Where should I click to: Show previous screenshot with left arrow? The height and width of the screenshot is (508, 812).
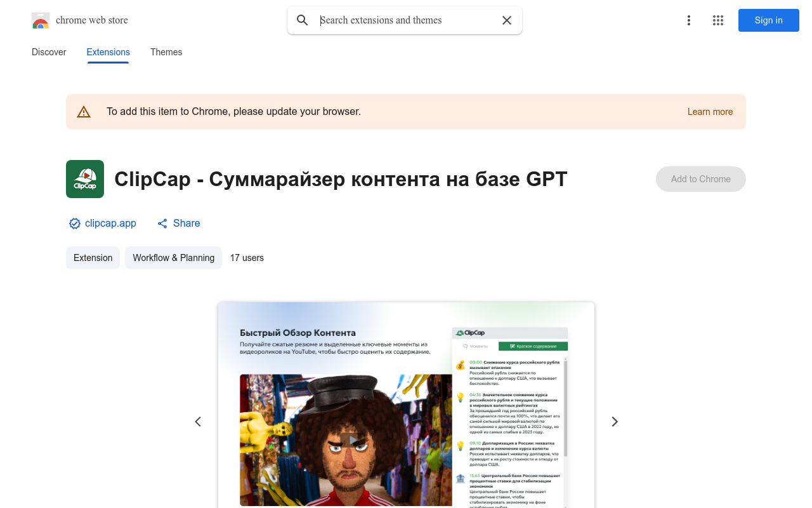pos(198,422)
